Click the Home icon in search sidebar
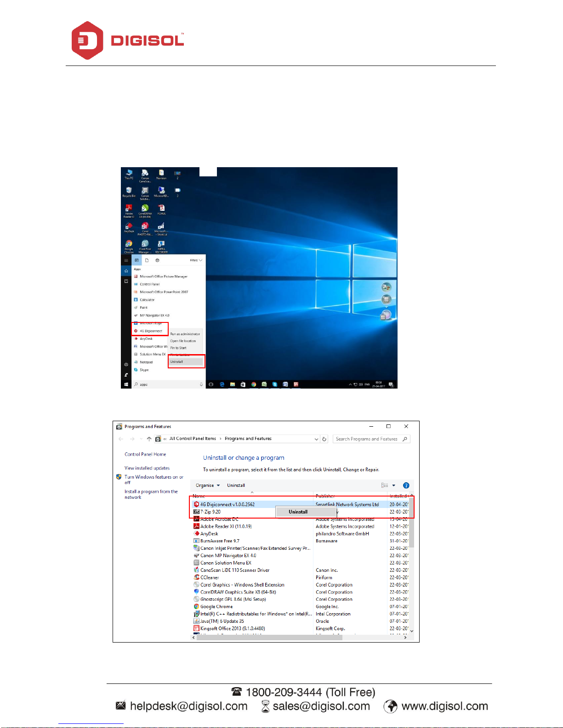Image resolution: width=563 pixels, height=728 pixels. click(126, 271)
